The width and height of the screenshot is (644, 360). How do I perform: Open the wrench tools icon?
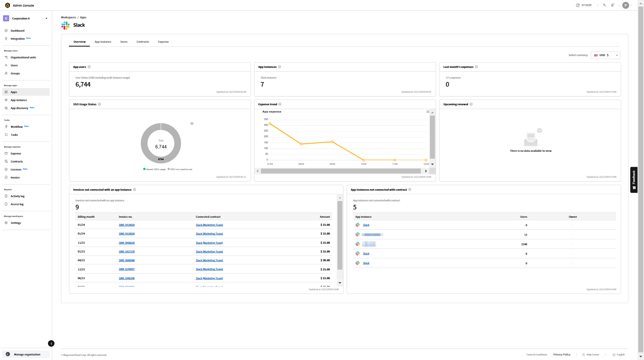[x=604, y=5]
